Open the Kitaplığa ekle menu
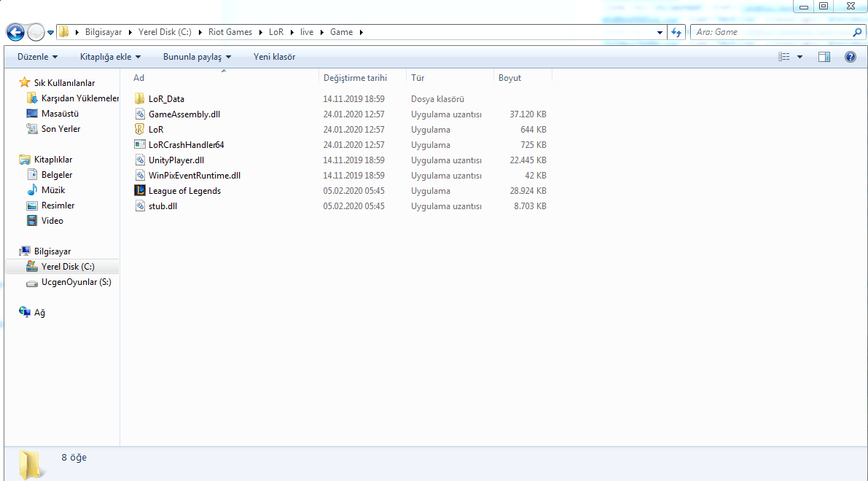Viewport: 868px width, 481px height. (110, 56)
